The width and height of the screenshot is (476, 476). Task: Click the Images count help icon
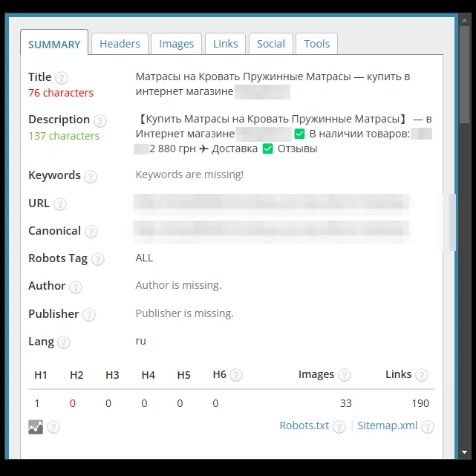345,375
